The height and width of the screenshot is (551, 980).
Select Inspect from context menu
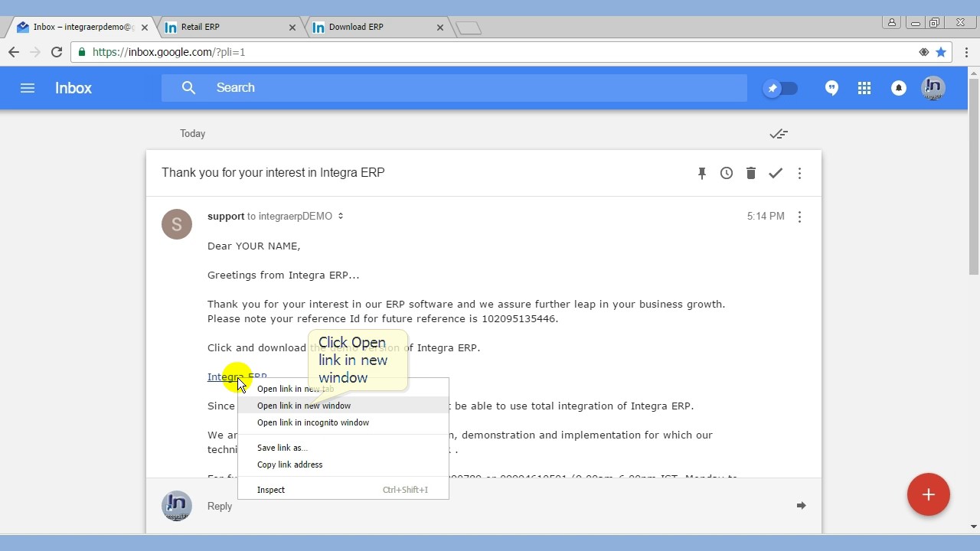[343, 490]
